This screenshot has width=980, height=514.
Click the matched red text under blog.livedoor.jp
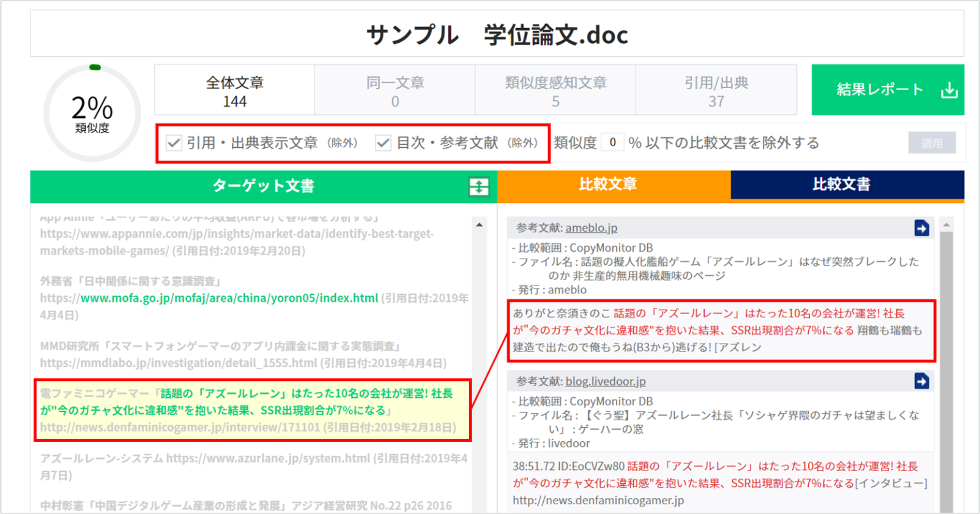point(715,475)
